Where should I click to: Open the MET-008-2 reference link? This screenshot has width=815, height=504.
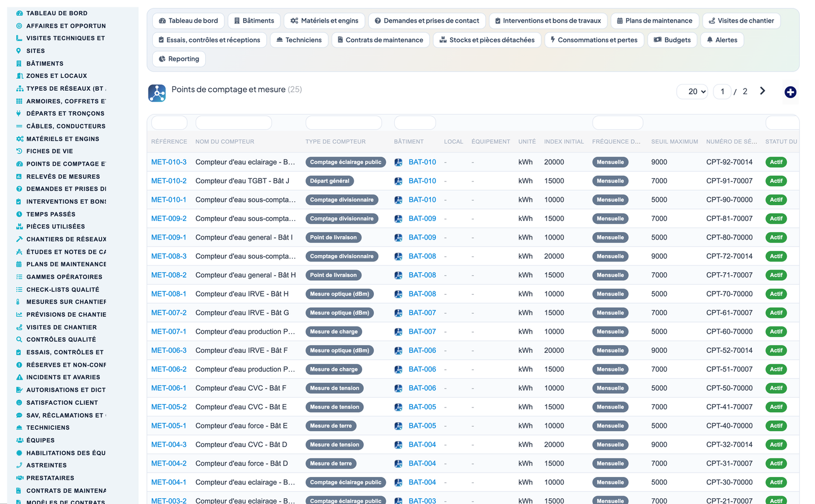(x=169, y=275)
